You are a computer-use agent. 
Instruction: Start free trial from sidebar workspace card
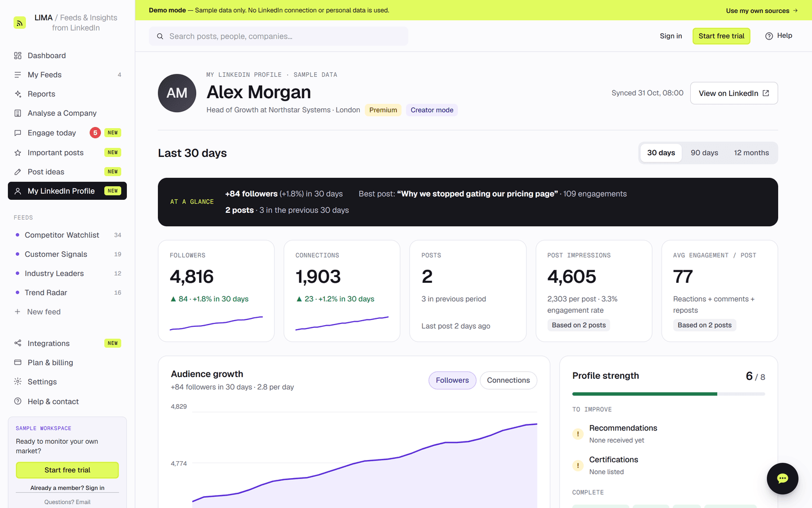point(67,470)
